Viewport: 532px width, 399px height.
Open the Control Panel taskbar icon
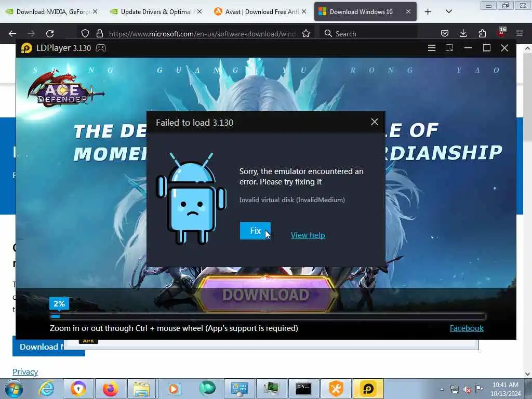(239, 389)
